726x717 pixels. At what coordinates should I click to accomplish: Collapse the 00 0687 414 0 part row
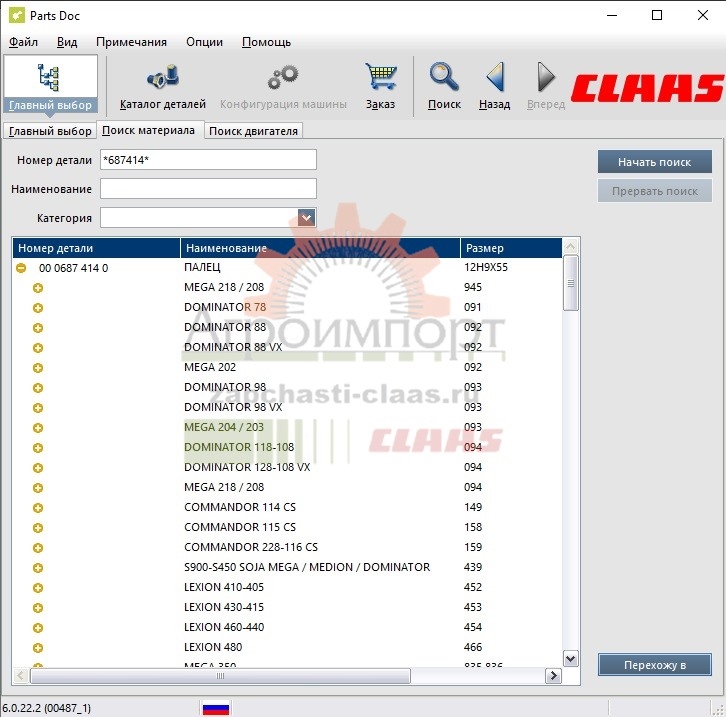(x=21, y=268)
